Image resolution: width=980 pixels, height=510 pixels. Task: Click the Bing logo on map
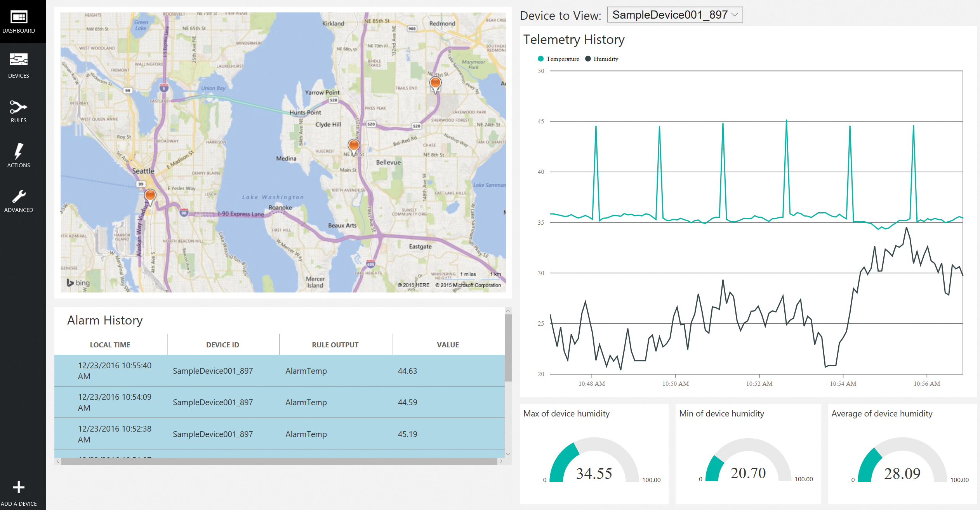[x=78, y=283]
